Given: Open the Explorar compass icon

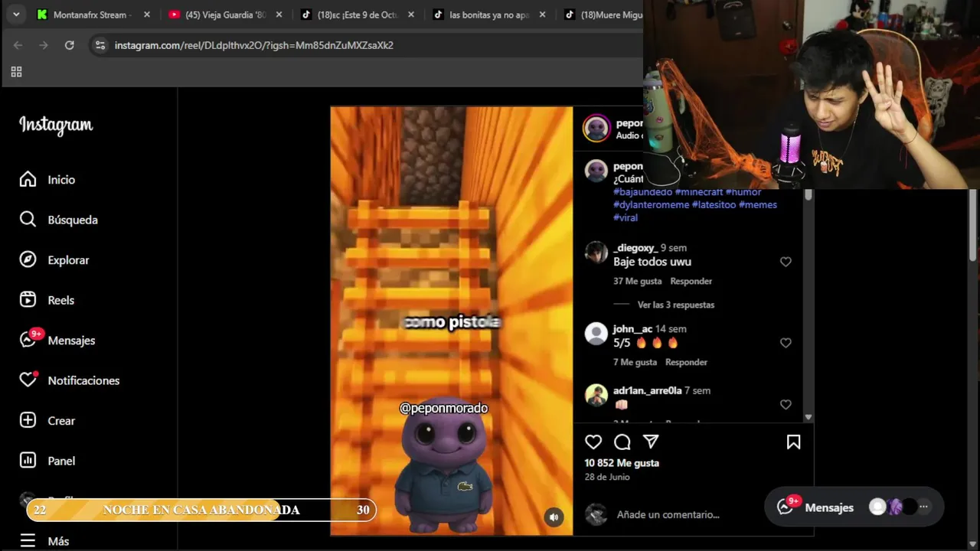Looking at the screenshot, I should 28,259.
